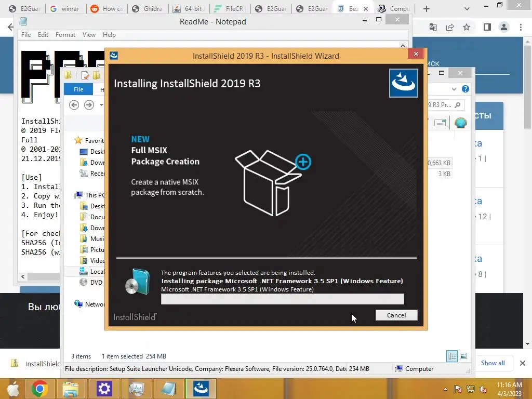Image resolution: width=532 pixels, height=399 pixels.
Task: Click the Chrome share page icon
Action: point(450,27)
